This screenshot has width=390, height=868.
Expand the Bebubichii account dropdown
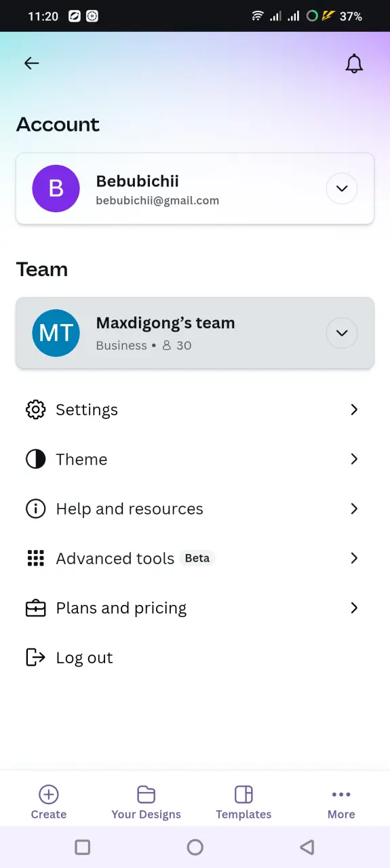tap(342, 189)
